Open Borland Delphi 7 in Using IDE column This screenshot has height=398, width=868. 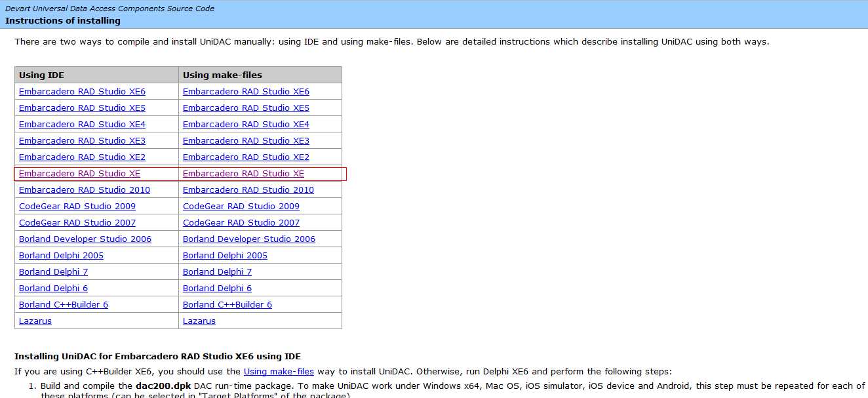(53, 272)
